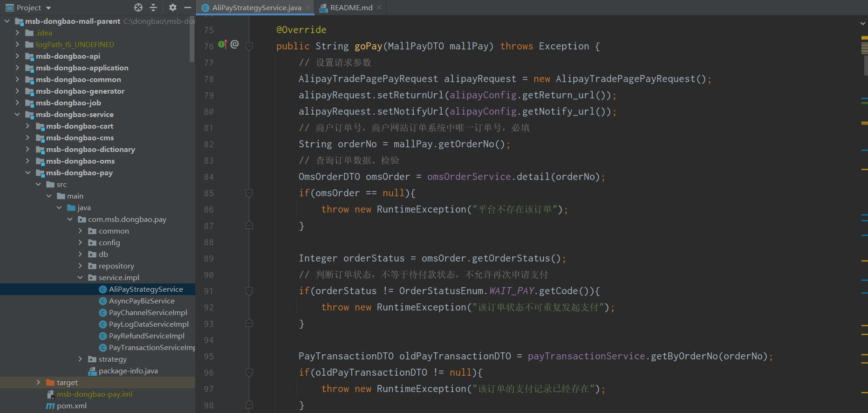
Task: Click the @Override annotation on line 75
Action: (301, 30)
